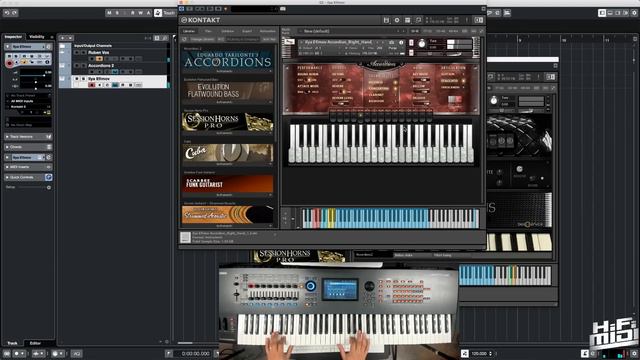This screenshot has height=360, width=640.
Task: Expand the Chords inspector section
Action: point(28,147)
